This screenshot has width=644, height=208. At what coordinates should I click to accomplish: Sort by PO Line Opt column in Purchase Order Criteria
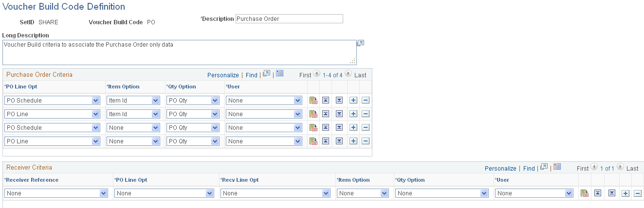[20, 87]
